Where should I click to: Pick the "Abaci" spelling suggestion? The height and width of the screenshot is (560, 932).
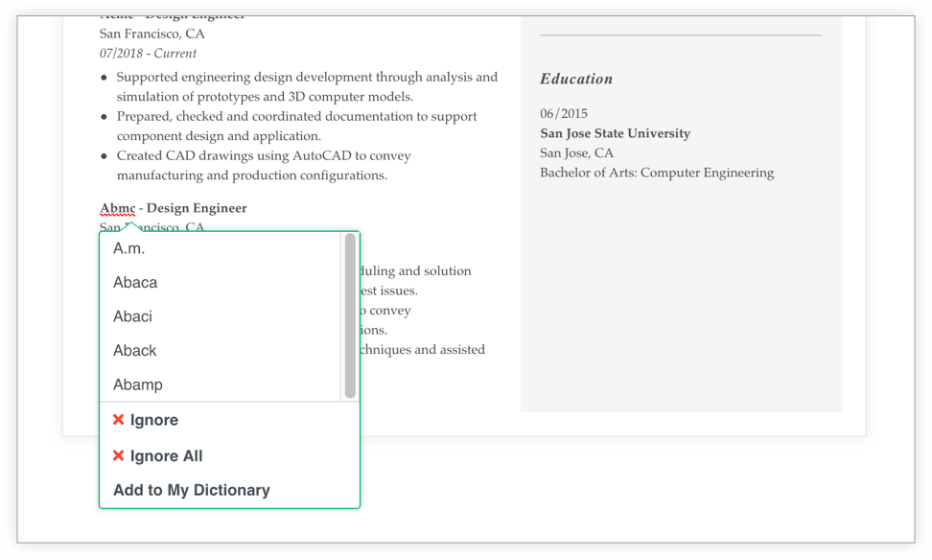click(132, 316)
